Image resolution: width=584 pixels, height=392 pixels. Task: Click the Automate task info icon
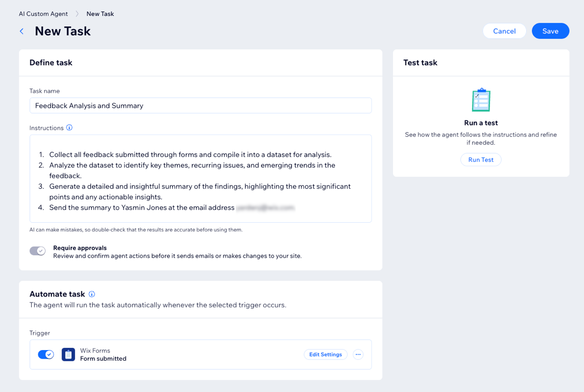click(92, 294)
